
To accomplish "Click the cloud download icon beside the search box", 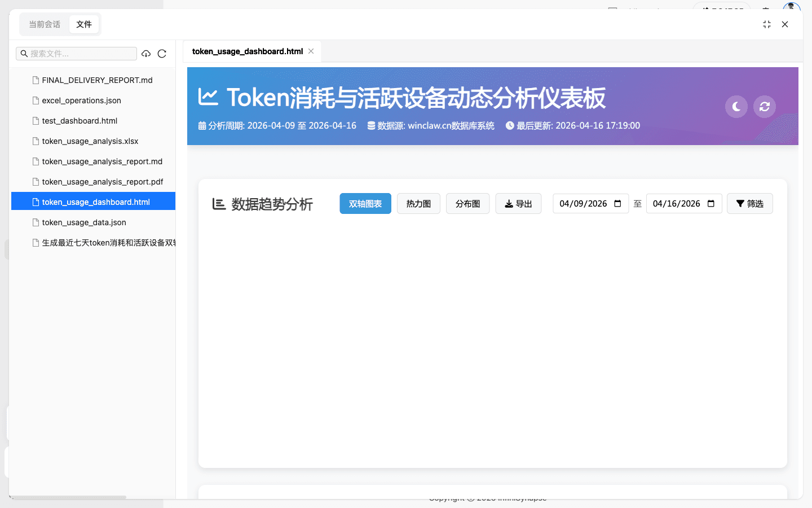I will 146,53.
